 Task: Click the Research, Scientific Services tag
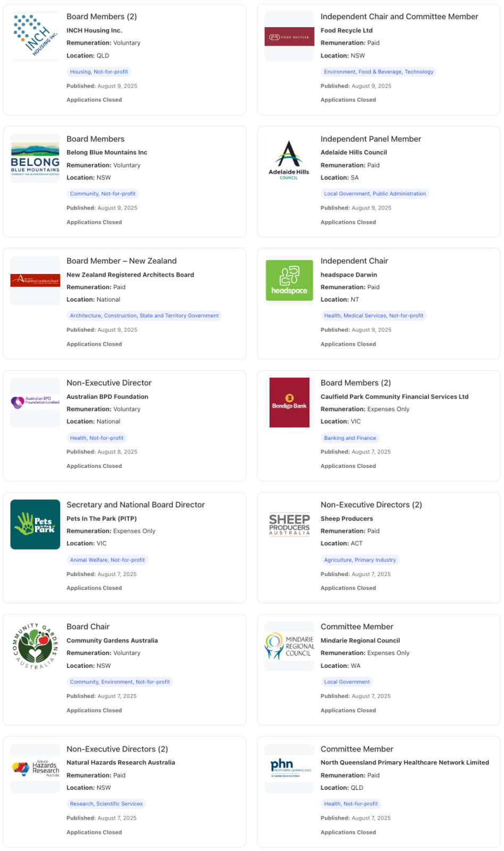[x=106, y=804]
